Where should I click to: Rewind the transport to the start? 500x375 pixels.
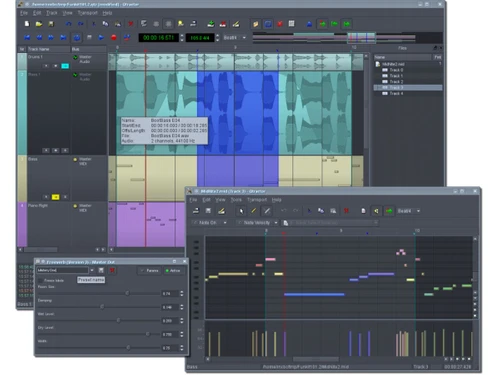[27, 38]
